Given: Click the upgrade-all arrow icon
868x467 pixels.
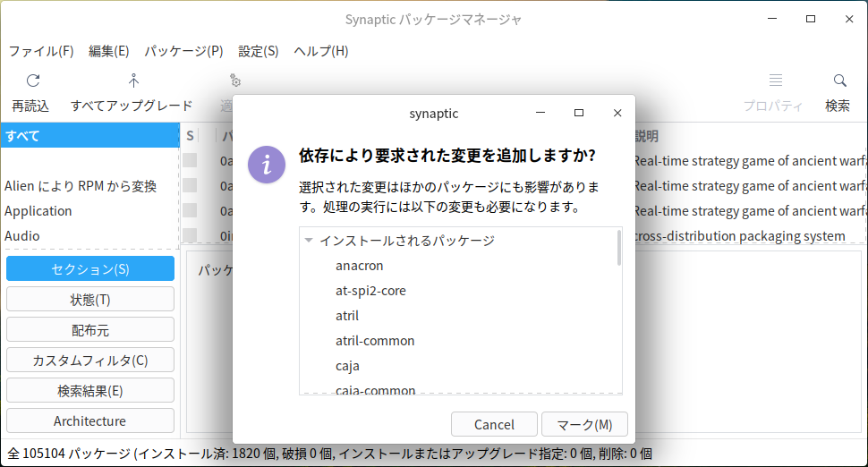Looking at the screenshot, I should click(133, 81).
